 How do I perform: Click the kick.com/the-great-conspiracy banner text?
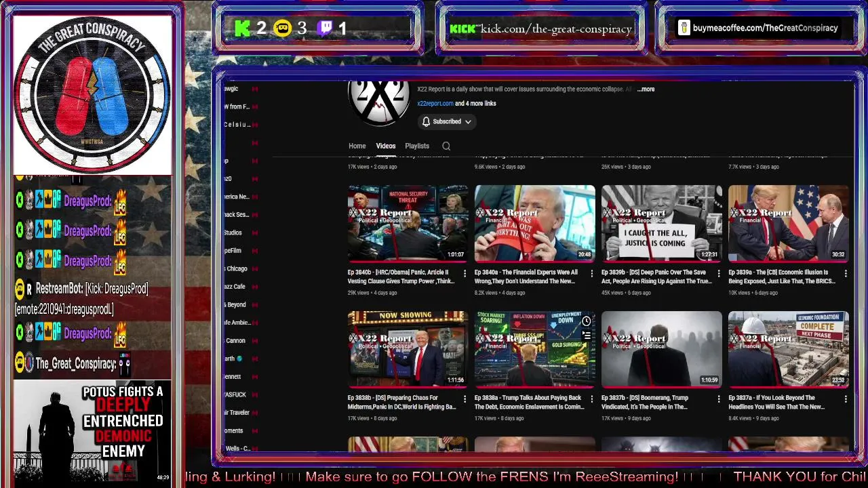tap(556, 29)
